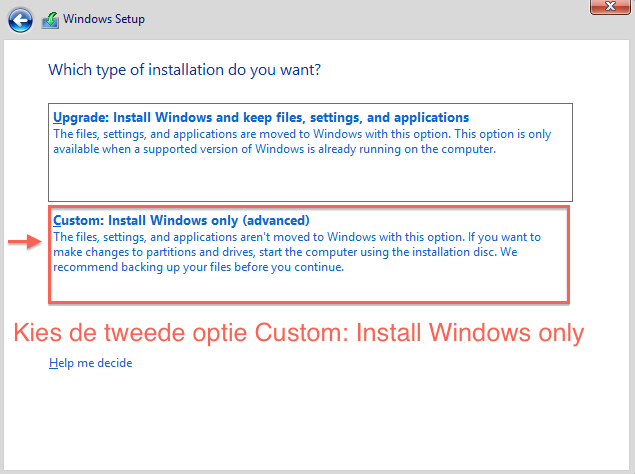Screen dimensions: 635x474
Task: Click blank space under Custom description inside red box
Action: coord(310,288)
